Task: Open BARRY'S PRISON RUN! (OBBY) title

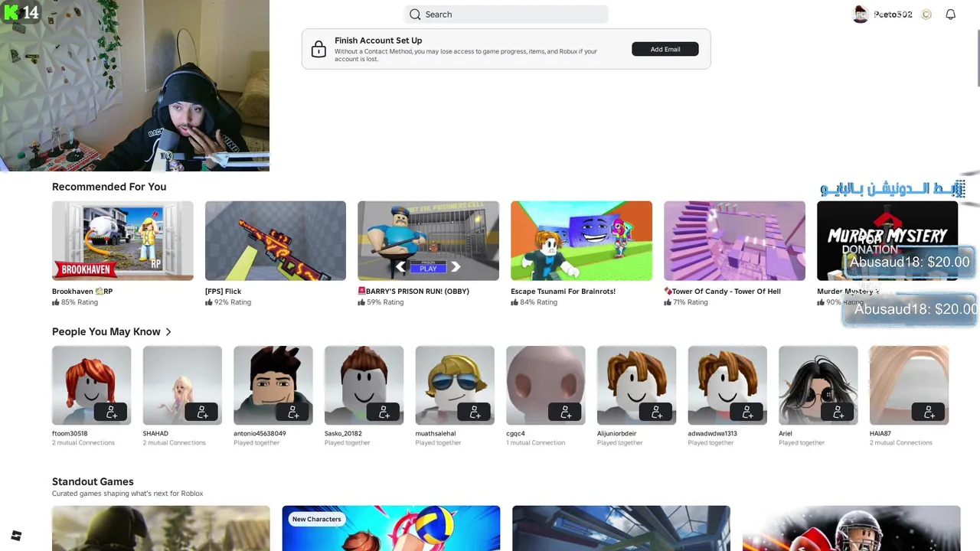Action: click(413, 291)
